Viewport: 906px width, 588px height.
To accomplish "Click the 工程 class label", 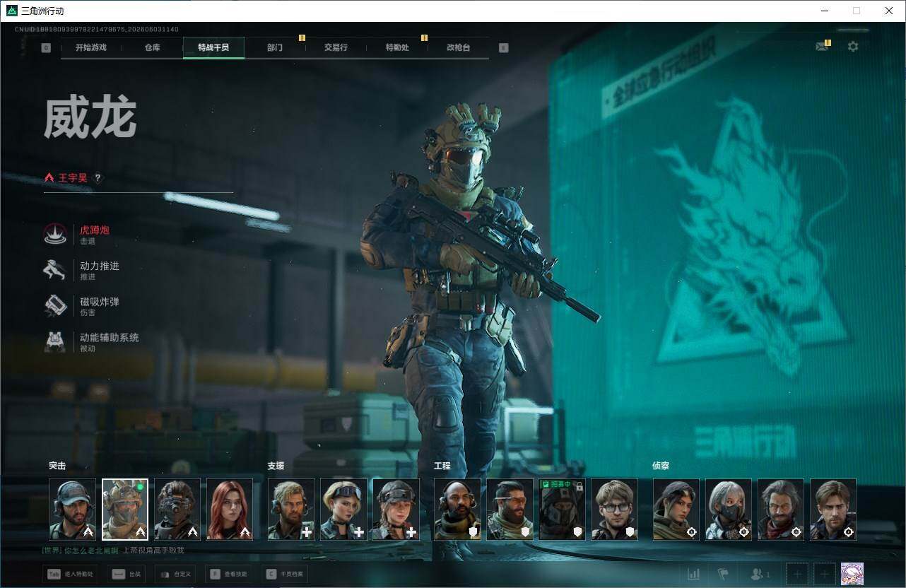I will [442, 466].
